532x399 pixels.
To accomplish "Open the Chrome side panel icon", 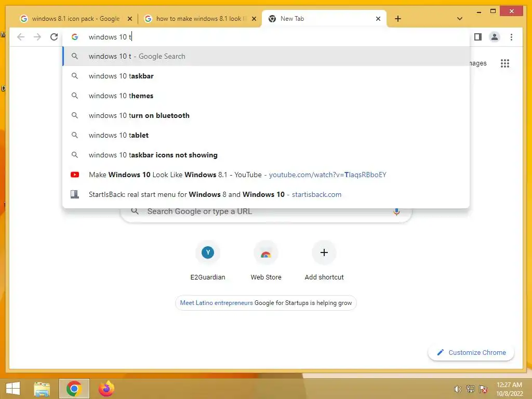I will [478, 37].
